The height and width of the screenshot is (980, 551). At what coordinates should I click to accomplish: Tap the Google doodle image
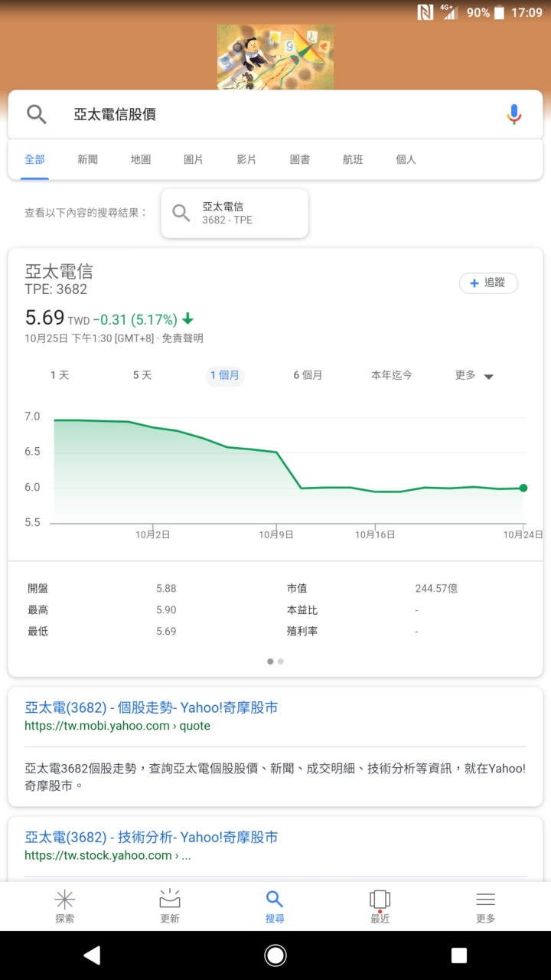pos(275,57)
